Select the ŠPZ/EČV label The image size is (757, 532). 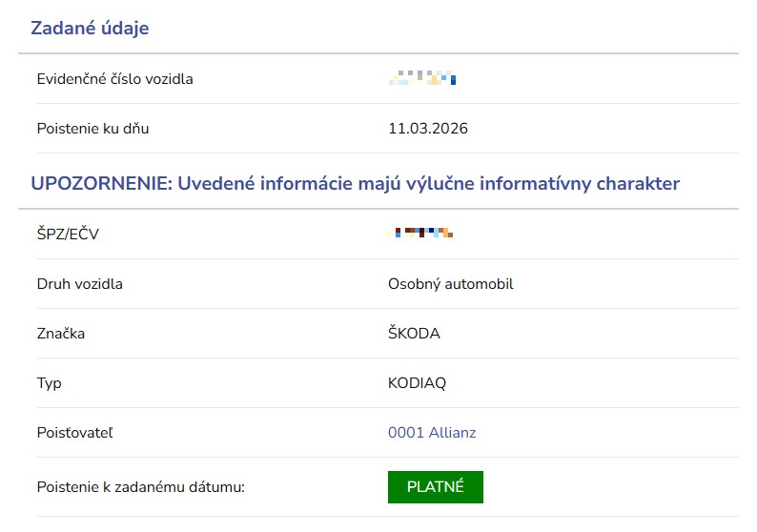click(x=68, y=234)
